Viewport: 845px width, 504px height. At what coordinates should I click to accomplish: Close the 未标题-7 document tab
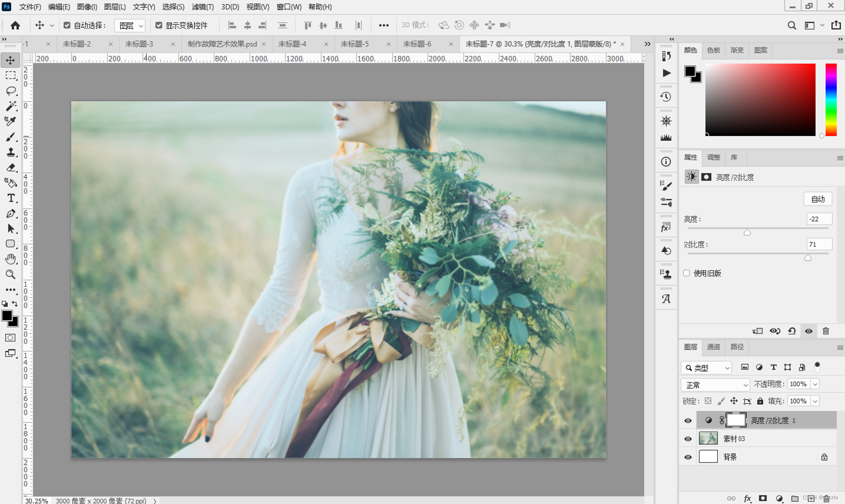pos(622,44)
